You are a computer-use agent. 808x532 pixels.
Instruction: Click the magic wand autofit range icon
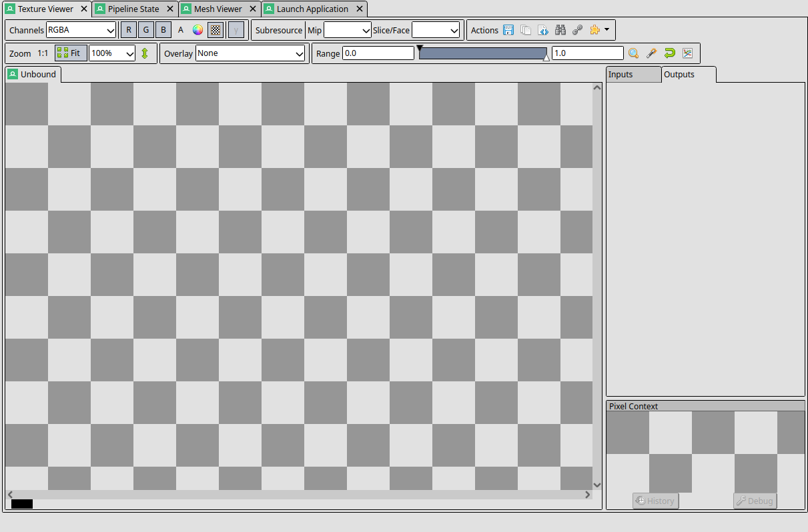[x=652, y=53]
